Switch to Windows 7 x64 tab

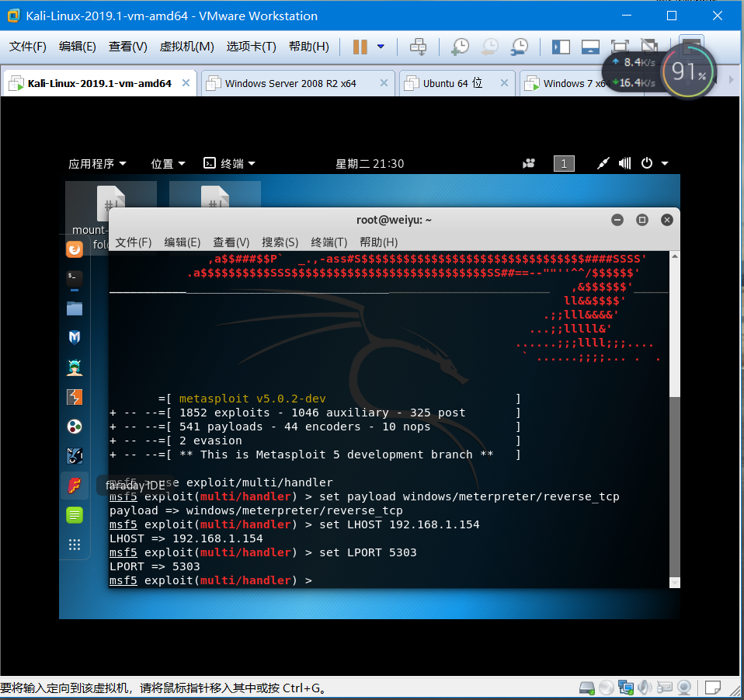565,84
